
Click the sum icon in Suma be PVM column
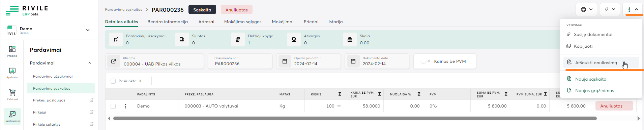coord(506,94)
